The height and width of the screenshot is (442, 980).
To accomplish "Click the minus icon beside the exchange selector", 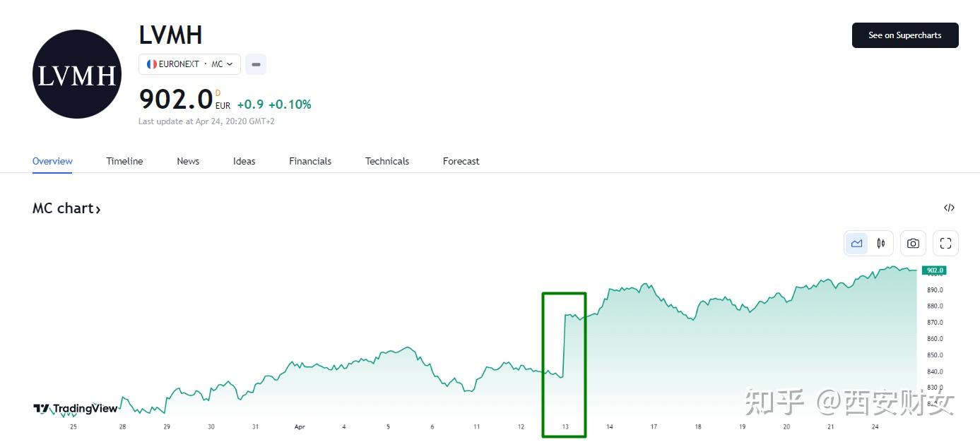I will click(x=255, y=64).
